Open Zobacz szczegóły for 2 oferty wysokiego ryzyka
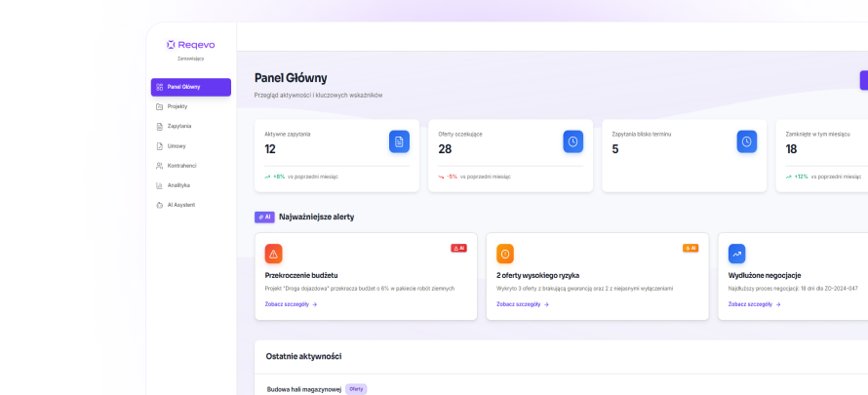 pos(523,304)
